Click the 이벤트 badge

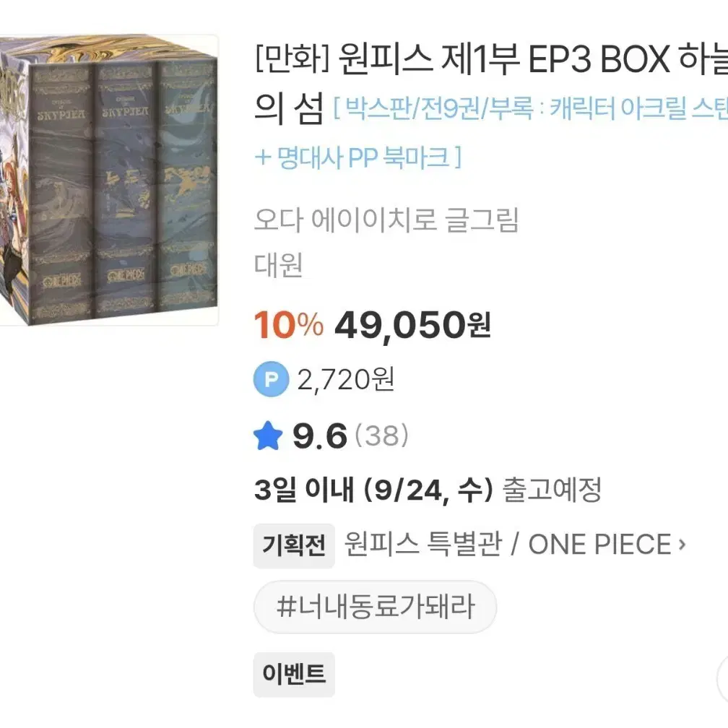tap(293, 675)
